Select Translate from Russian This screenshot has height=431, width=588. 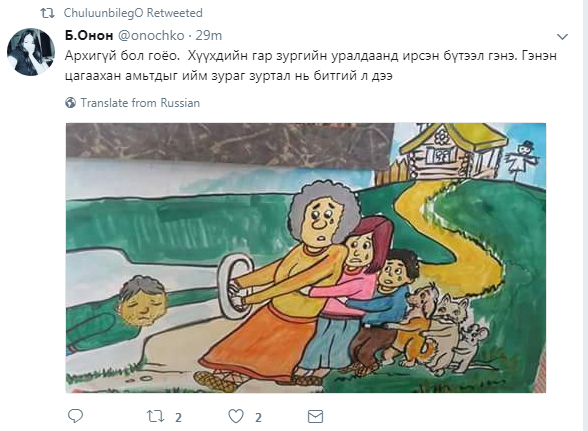coord(140,103)
